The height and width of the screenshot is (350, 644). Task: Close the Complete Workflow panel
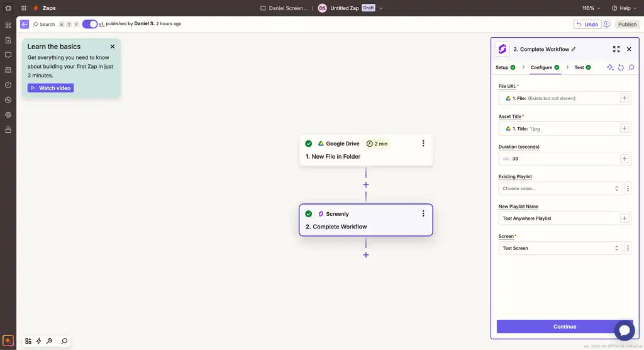coord(629,49)
